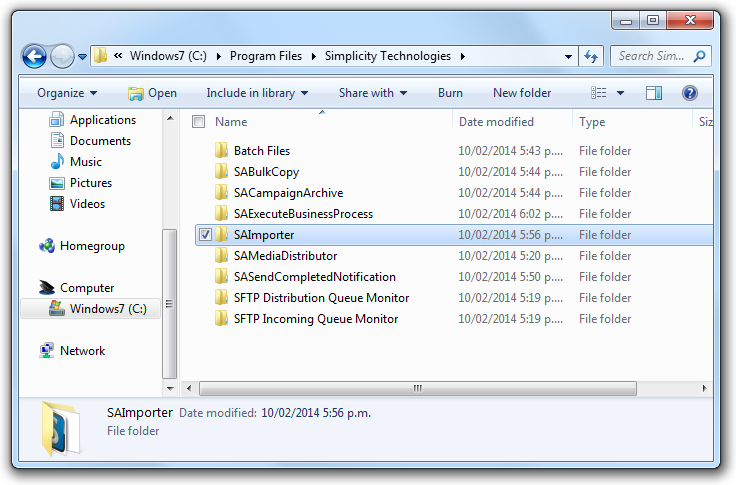
Task: Click the Windows7 (C:) drive icon in sidebar
Action: click(x=57, y=308)
